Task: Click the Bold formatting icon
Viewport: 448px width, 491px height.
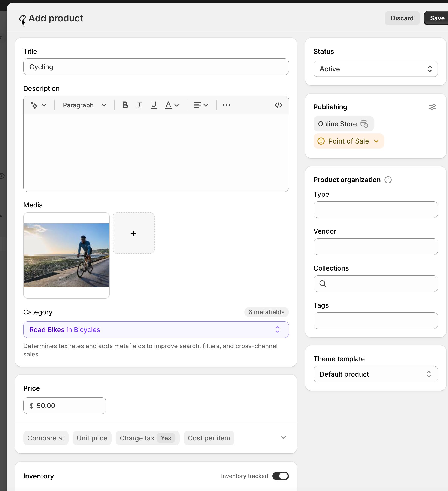Action: 125,105
